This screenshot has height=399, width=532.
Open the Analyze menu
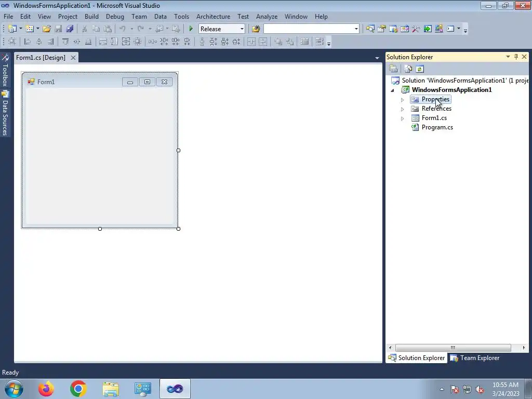(267, 16)
